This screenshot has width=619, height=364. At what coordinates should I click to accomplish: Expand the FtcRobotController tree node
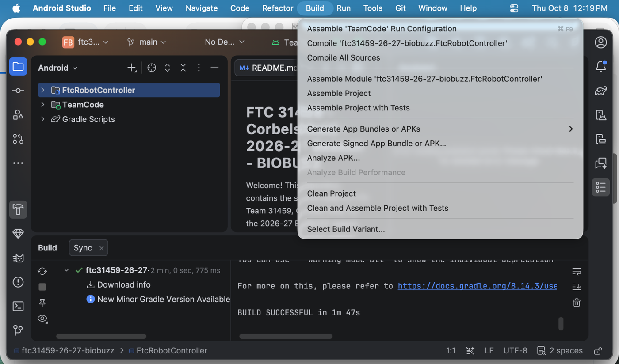[x=42, y=90]
